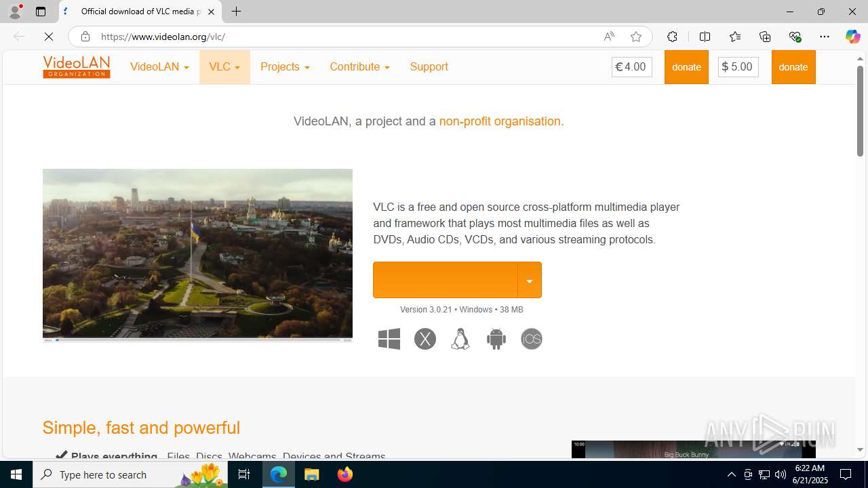Toggle Split screen view
Screen dimensions: 868x488
click(705, 37)
